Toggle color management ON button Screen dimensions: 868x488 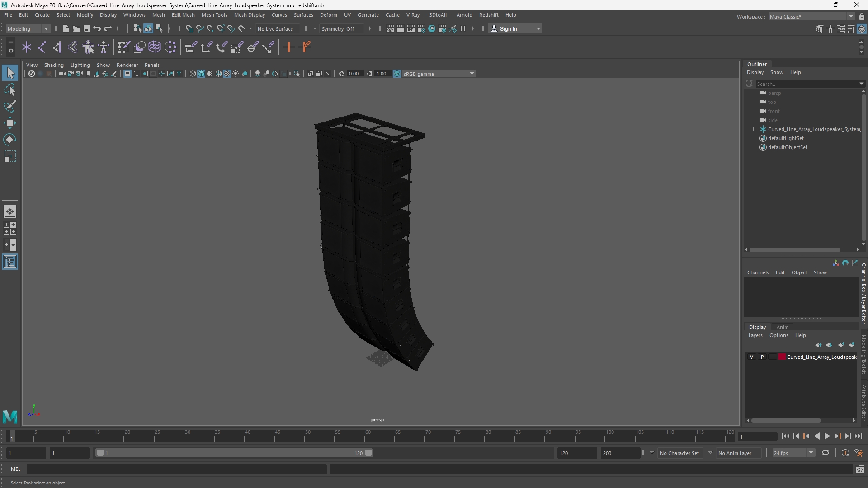(397, 74)
